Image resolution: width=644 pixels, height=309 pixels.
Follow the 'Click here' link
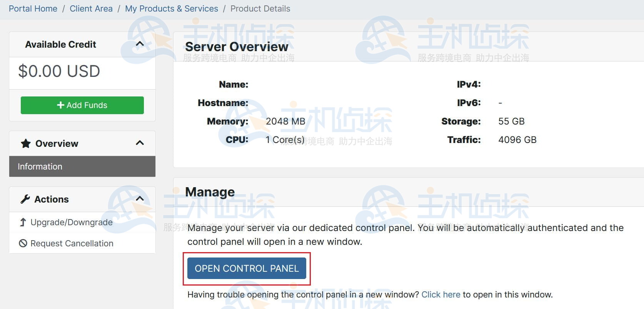point(440,294)
